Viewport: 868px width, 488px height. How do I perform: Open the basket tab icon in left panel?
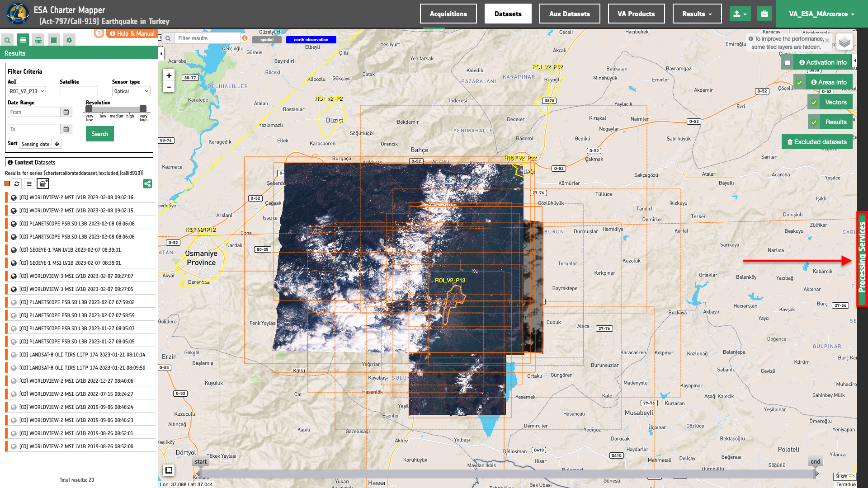(38, 40)
